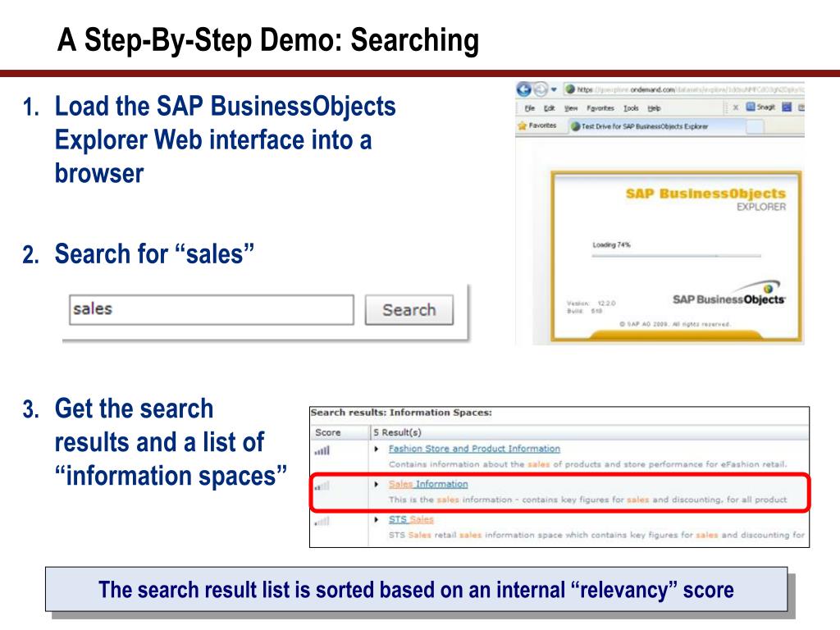
Task: Click the sales search input field
Action: tap(211, 309)
